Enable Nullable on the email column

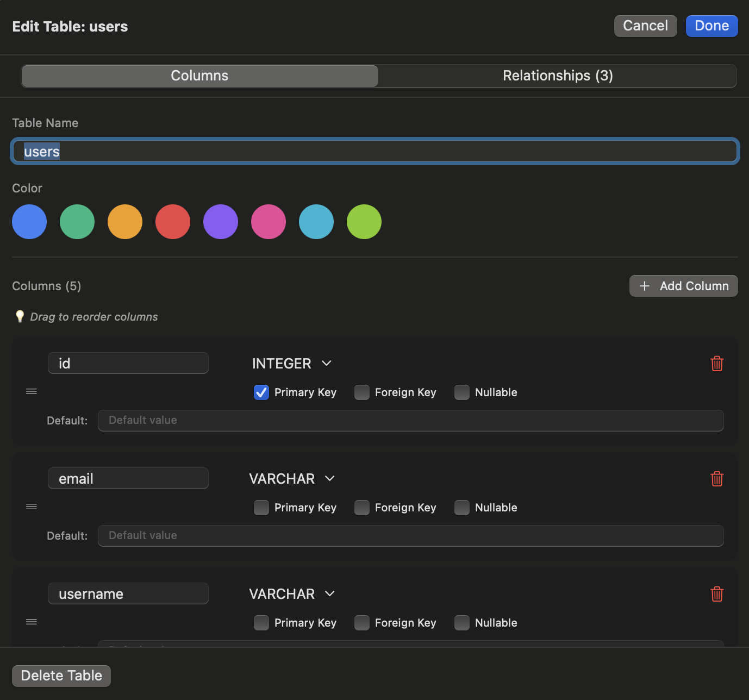462,508
